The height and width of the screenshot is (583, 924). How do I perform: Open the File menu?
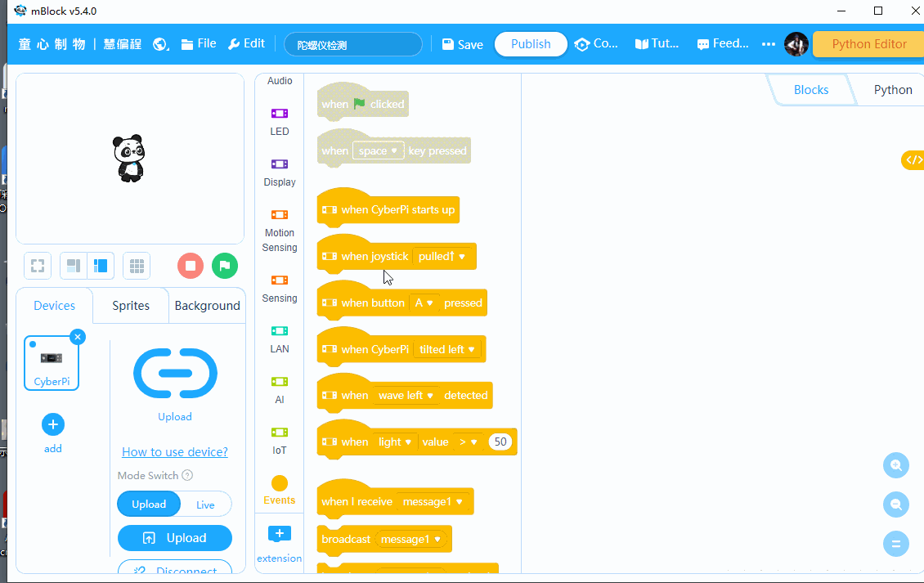coord(199,44)
